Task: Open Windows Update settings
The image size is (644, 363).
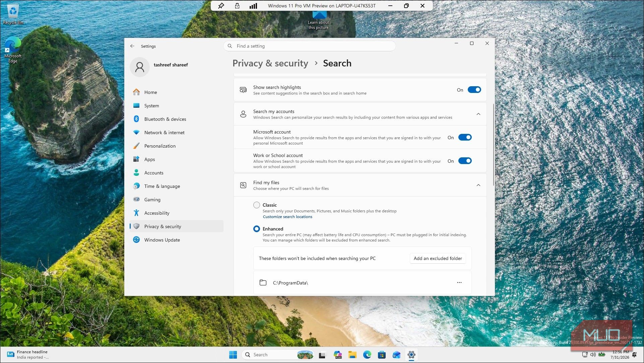Action: pyautogui.click(x=177, y=240)
